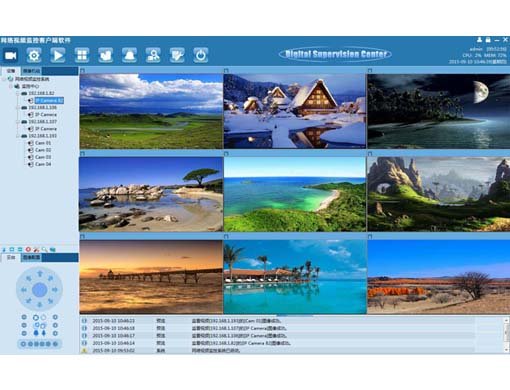The width and height of the screenshot is (510, 390).
Task: Select the highlighted IP Camera 82 item
Action: (49, 100)
